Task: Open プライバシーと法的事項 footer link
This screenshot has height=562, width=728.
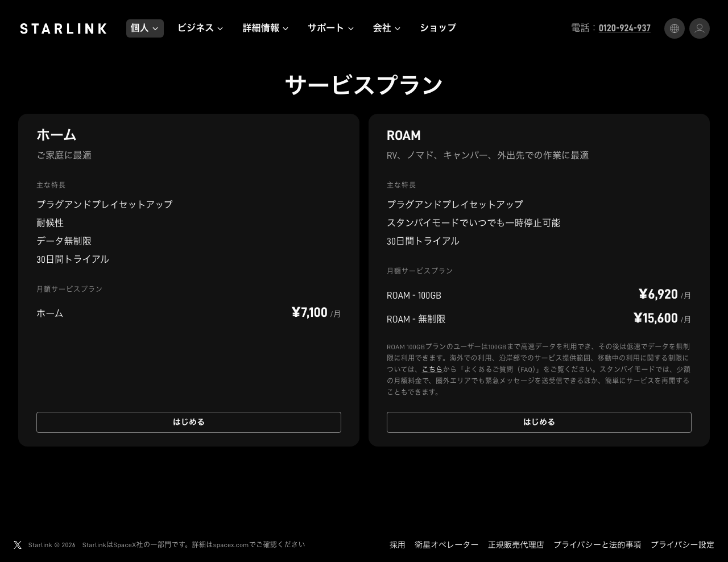Action: (x=597, y=545)
